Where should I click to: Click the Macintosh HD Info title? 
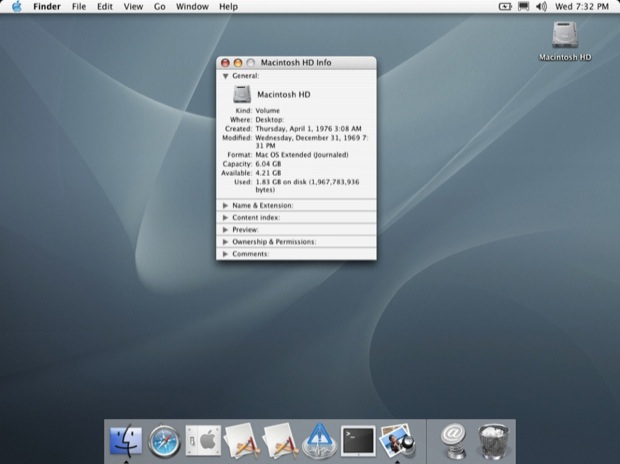(x=296, y=63)
